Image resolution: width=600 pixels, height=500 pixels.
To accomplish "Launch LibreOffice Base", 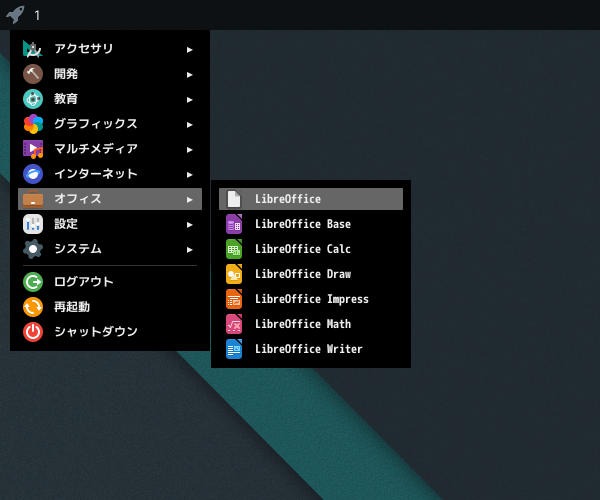I will coord(311,224).
